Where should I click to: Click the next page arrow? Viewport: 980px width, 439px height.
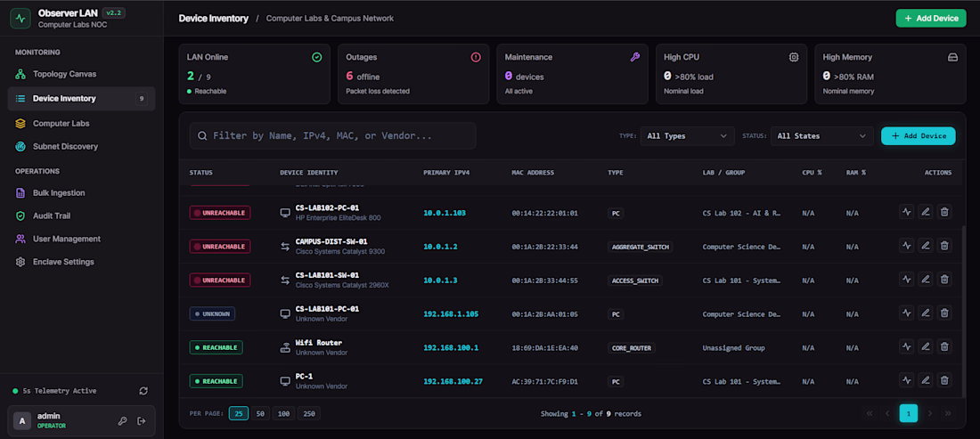pyautogui.click(x=930, y=413)
